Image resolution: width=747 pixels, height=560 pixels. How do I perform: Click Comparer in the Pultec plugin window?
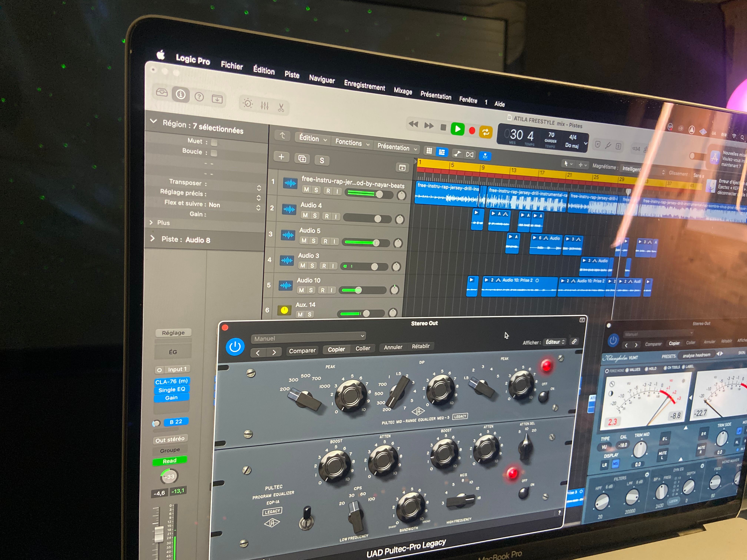[x=302, y=351]
